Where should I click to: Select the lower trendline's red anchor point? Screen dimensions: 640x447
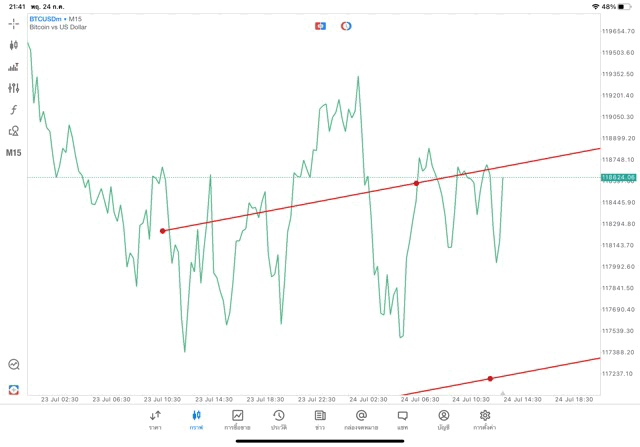pyautogui.click(x=490, y=378)
